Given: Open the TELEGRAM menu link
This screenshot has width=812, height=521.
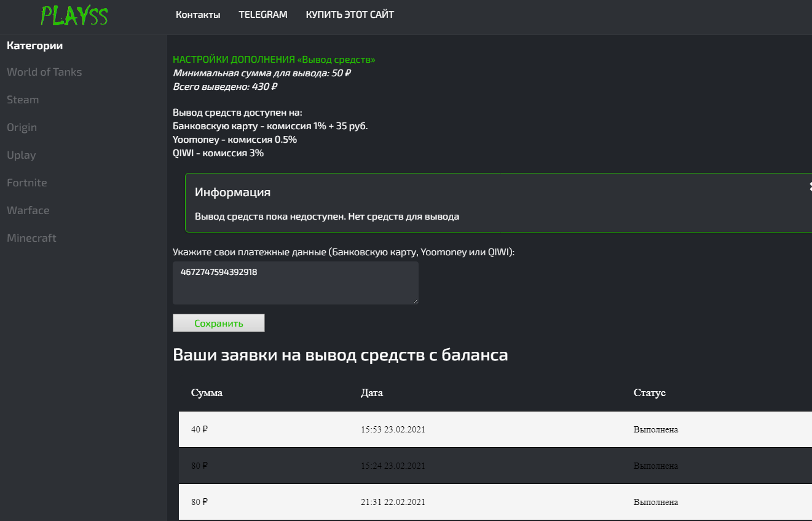Looking at the screenshot, I should [x=263, y=15].
